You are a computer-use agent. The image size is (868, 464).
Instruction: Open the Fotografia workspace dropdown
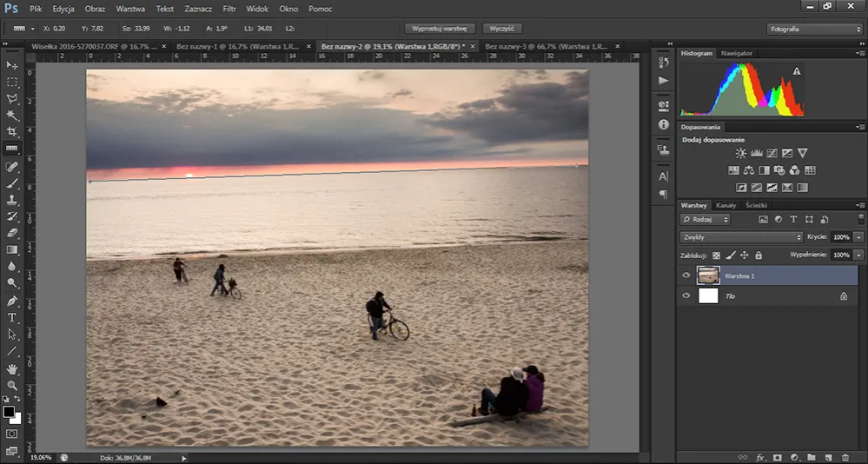(x=814, y=29)
